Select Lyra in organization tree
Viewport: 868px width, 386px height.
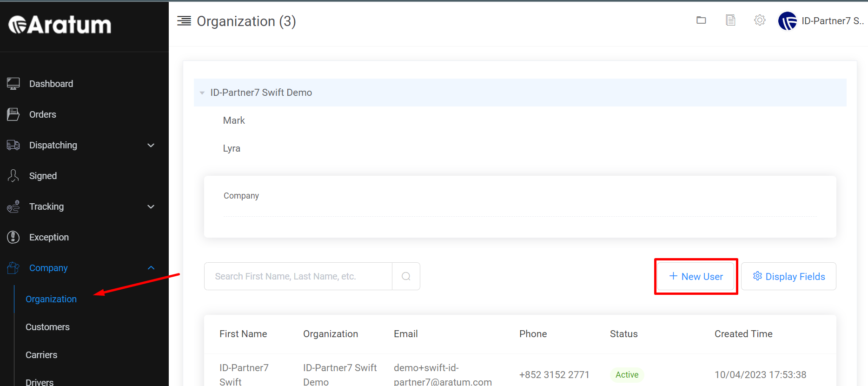232,148
